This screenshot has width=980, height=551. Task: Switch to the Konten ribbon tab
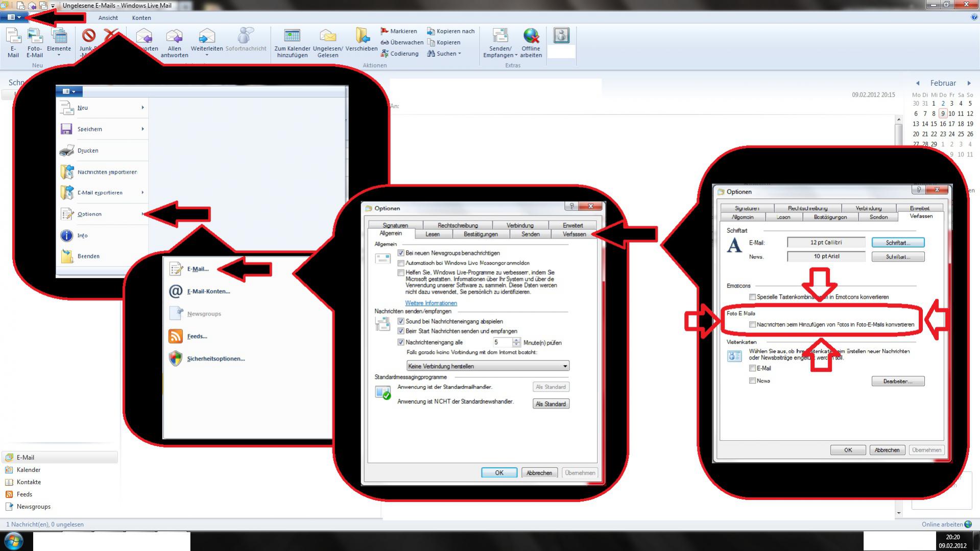(x=141, y=18)
